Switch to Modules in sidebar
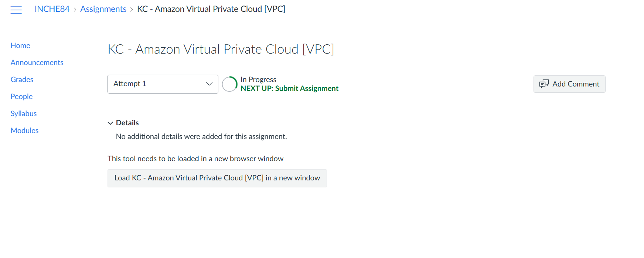 (24, 130)
